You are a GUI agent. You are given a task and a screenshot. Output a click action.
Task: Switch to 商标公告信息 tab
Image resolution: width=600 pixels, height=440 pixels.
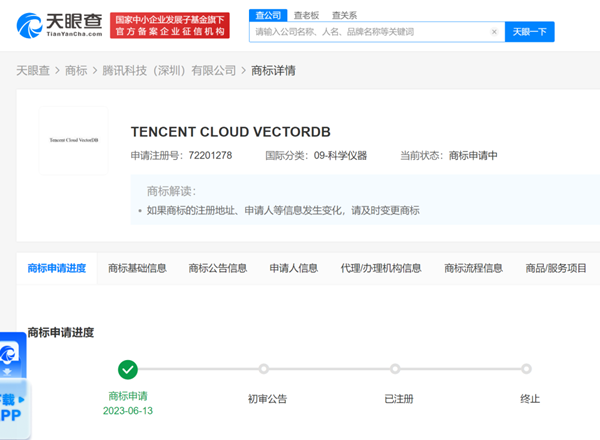click(217, 268)
